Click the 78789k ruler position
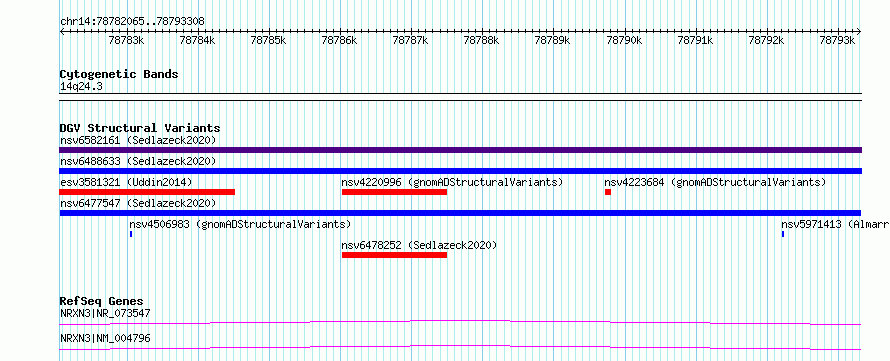 pos(552,40)
